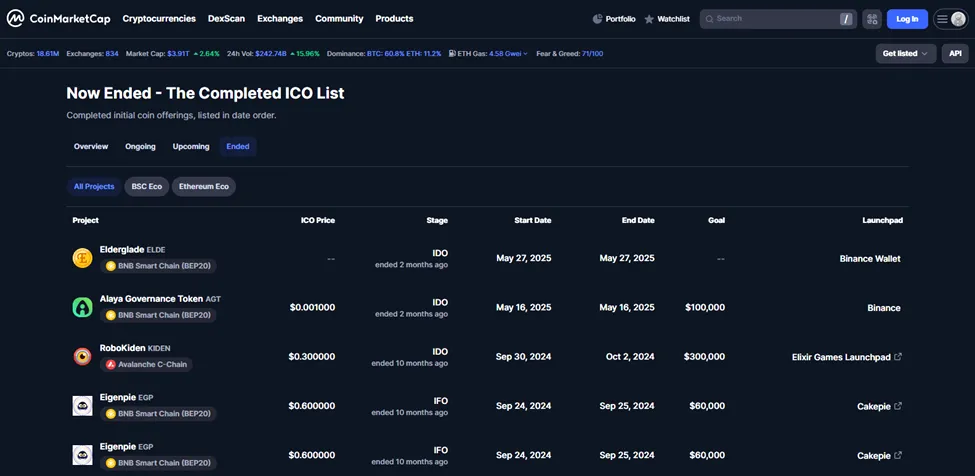Open the RoboKiden project link
Image resolution: width=975 pixels, height=476 pixels.
point(122,348)
